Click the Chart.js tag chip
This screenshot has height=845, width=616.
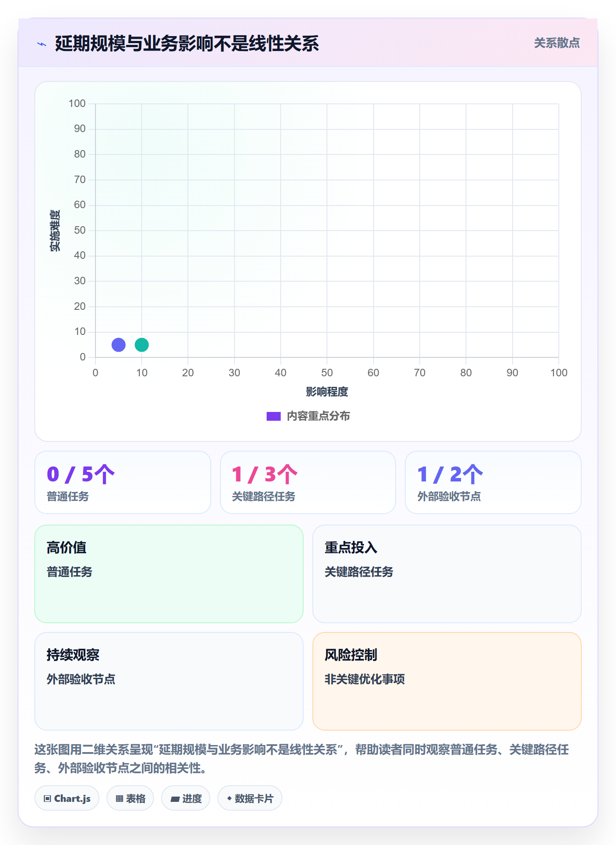tap(67, 798)
